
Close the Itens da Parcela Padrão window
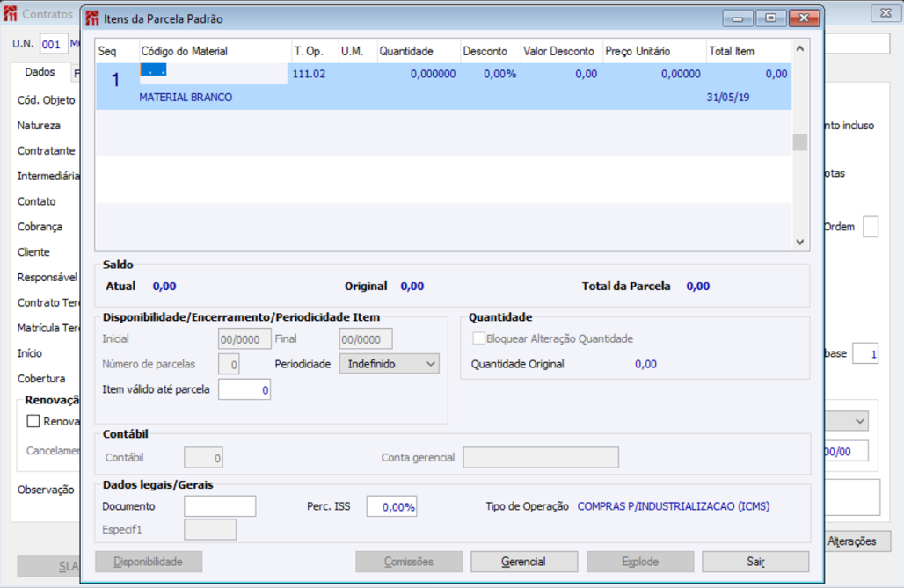pyautogui.click(x=804, y=18)
